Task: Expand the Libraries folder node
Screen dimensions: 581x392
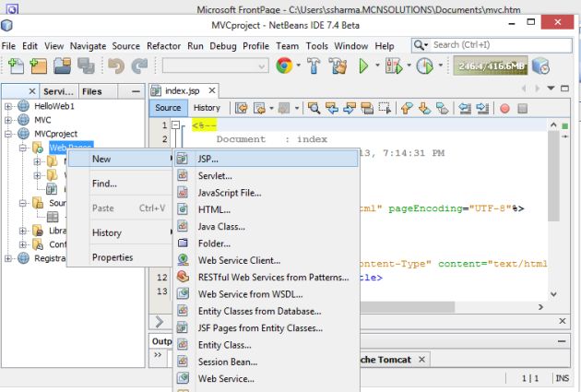Action: [23, 231]
